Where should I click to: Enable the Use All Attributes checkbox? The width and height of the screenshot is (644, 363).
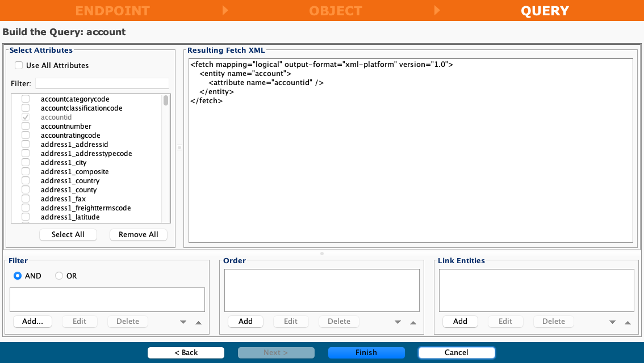pos(19,65)
